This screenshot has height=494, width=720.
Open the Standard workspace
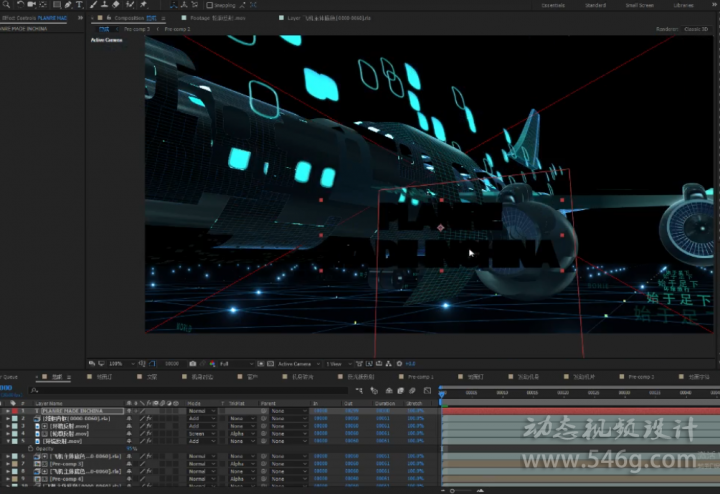(x=595, y=5)
